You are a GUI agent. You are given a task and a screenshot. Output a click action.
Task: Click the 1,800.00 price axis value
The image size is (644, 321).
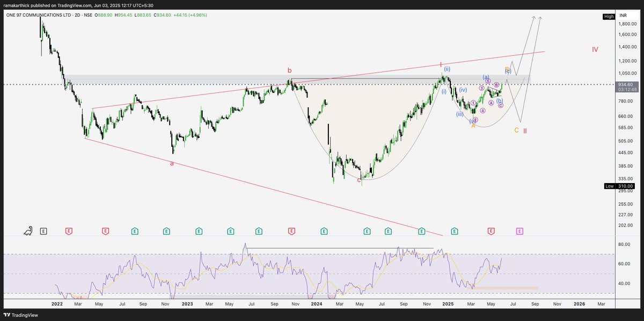(626, 24)
